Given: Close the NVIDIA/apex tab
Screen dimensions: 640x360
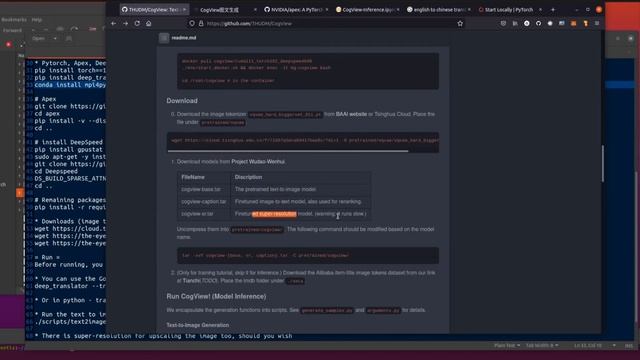Looking at the screenshot, I should click(327, 9).
